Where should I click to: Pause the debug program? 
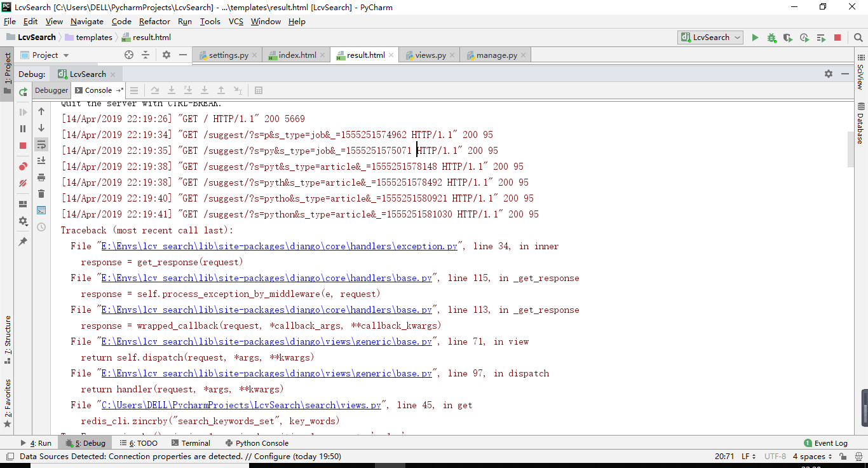(23, 128)
